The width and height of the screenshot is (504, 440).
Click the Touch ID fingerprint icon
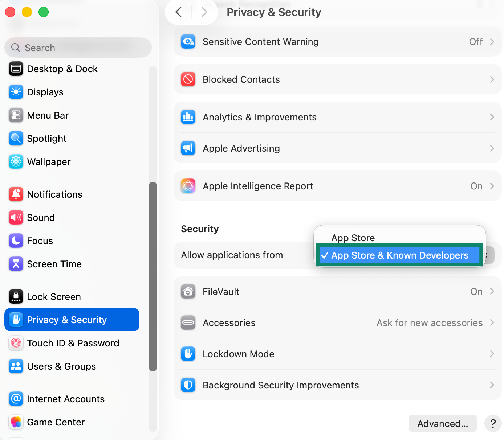click(16, 343)
